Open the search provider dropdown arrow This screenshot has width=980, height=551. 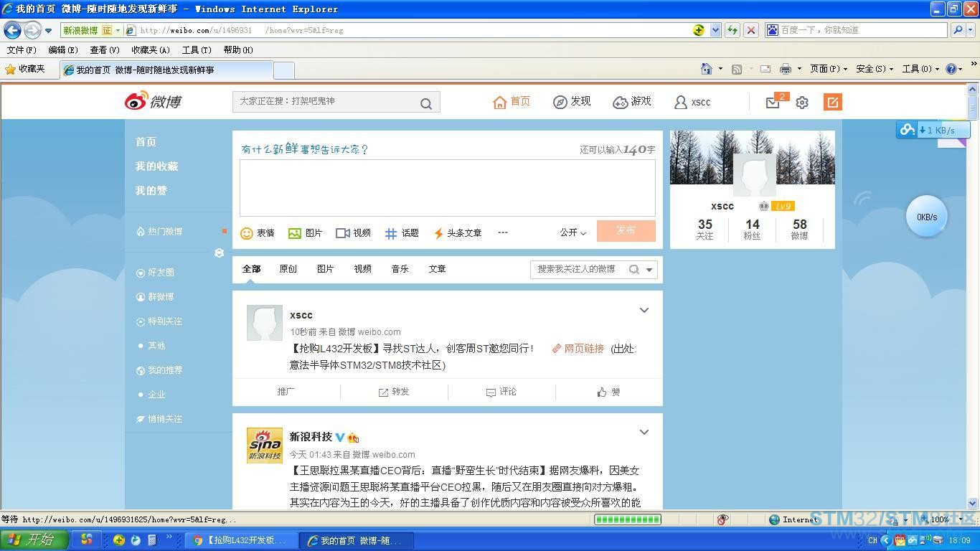tap(971, 30)
